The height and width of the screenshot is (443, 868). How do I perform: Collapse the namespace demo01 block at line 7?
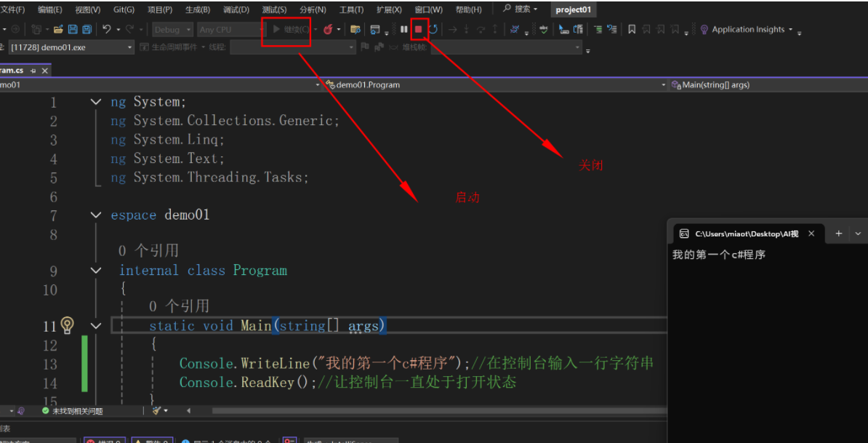(x=96, y=215)
